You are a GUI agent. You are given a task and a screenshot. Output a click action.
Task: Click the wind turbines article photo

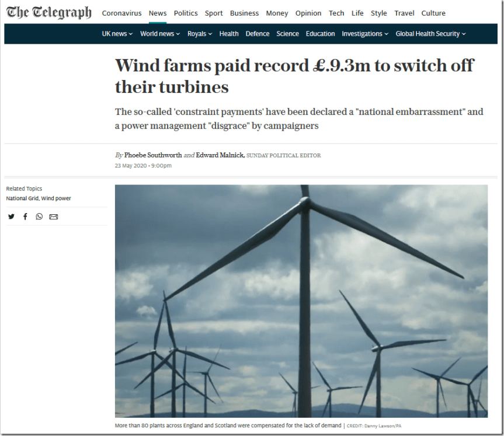[301, 302]
